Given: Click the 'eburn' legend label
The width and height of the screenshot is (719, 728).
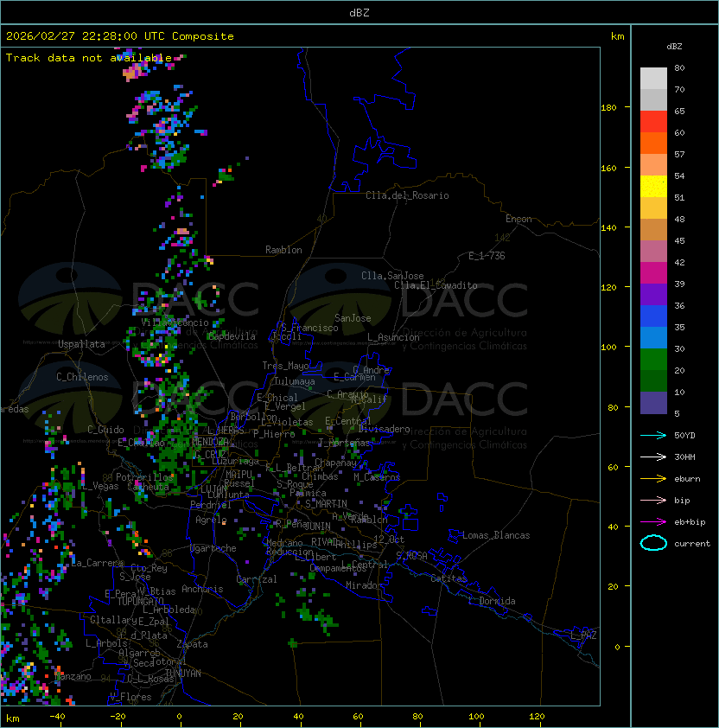Looking at the screenshot, I should point(687,479).
